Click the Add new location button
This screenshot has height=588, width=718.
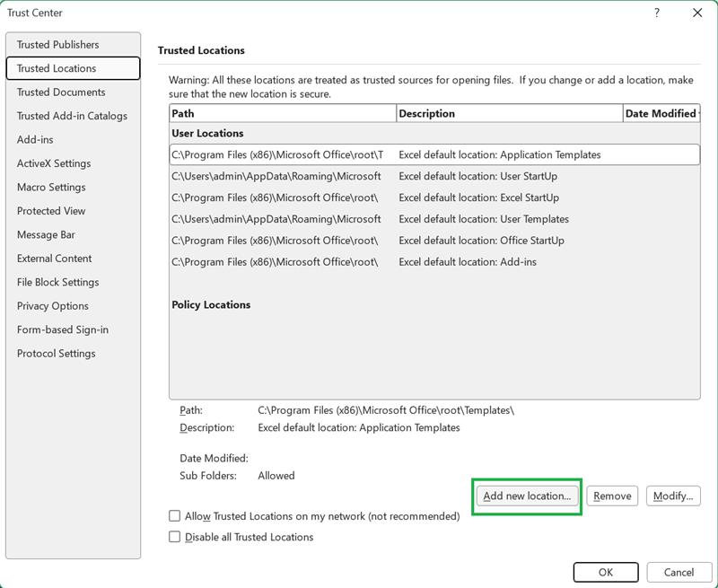click(x=527, y=496)
